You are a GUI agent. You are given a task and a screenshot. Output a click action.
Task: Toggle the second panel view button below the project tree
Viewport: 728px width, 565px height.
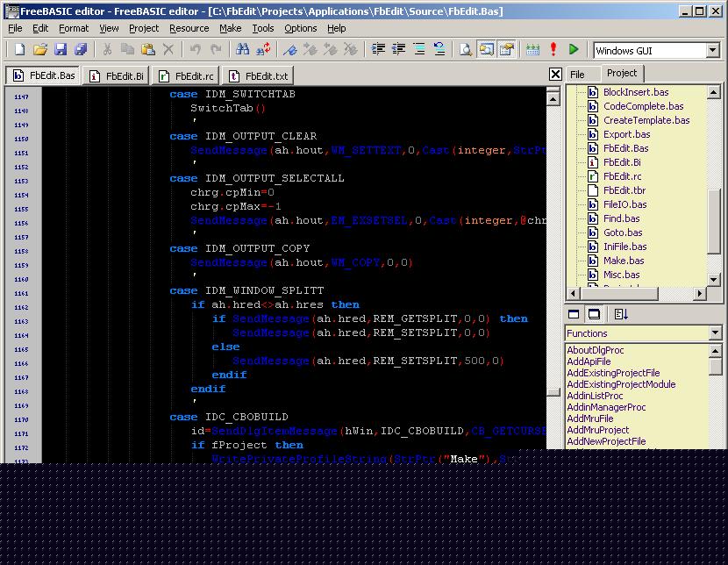[594, 314]
